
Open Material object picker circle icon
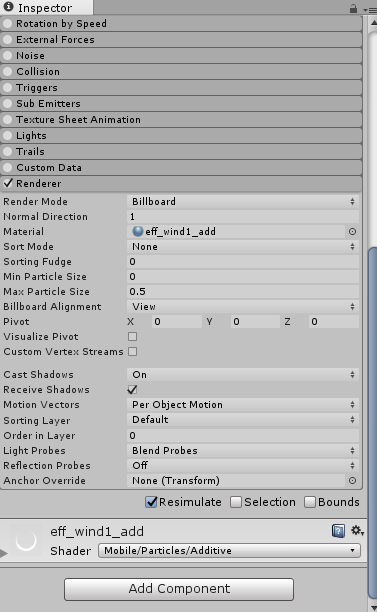click(352, 232)
